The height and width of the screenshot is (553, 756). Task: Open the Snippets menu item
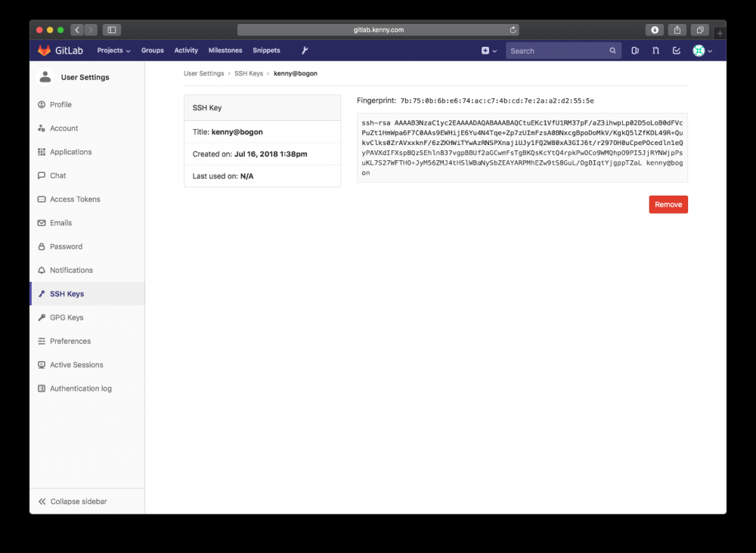click(266, 51)
